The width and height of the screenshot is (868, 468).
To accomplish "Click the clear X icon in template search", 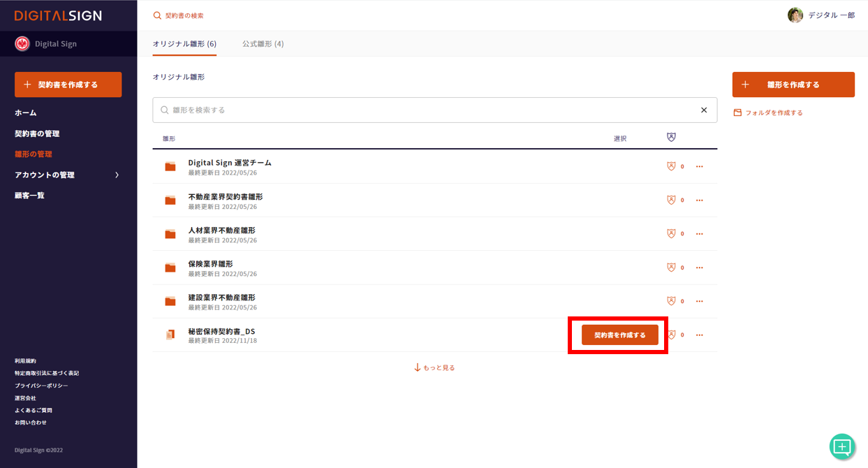I will 704,110.
